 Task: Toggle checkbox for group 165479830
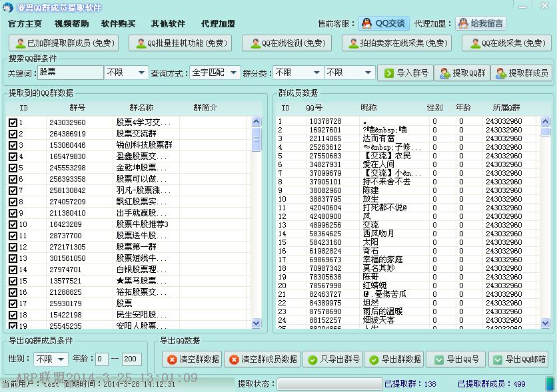(x=13, y=157)
